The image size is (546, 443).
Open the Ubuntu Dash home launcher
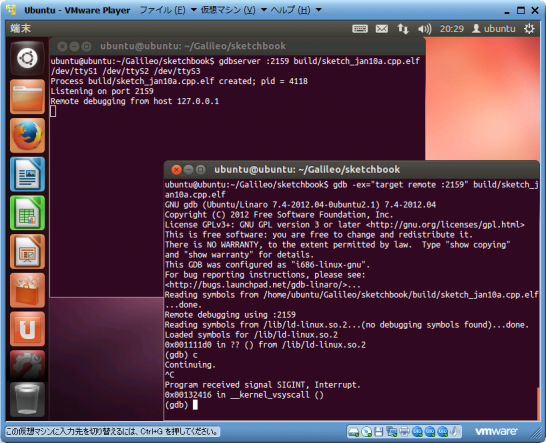[27, 58]
